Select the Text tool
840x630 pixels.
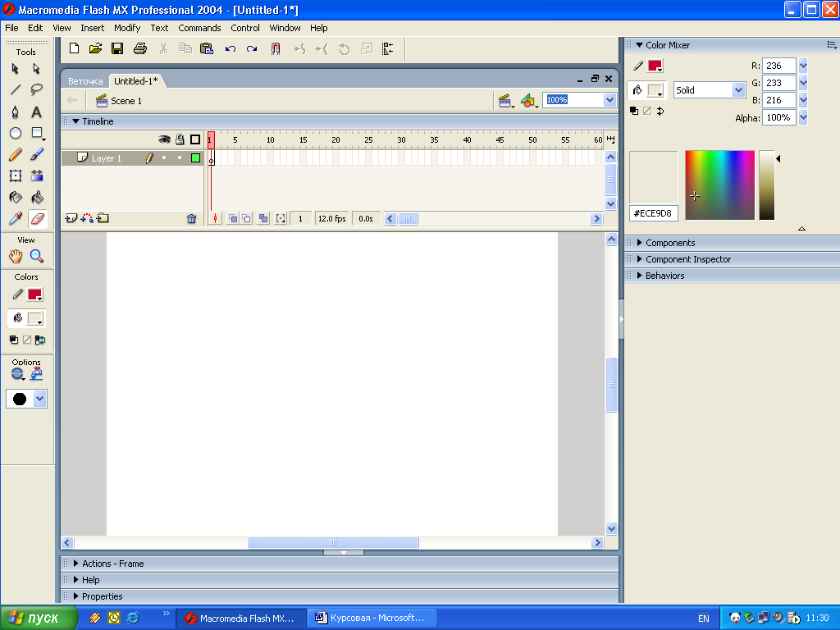36,112
